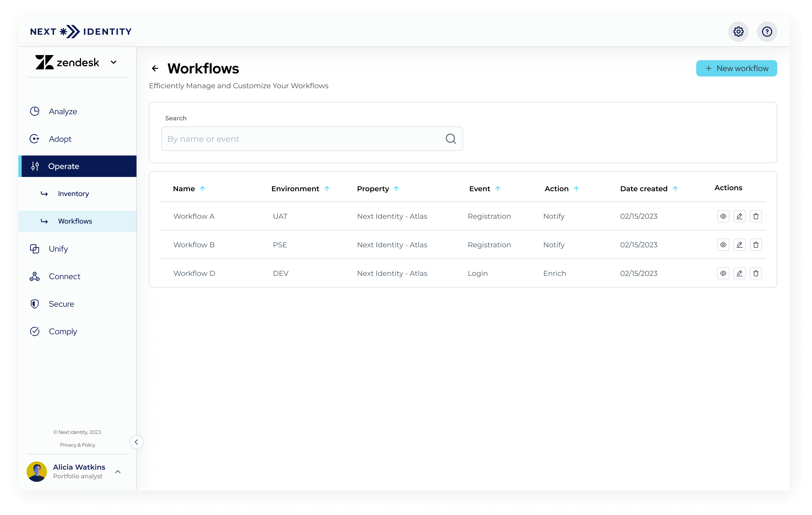Screen dimensions: 812x515
Task: Delete Workflow B using trash icon
Action: (756, 245)
